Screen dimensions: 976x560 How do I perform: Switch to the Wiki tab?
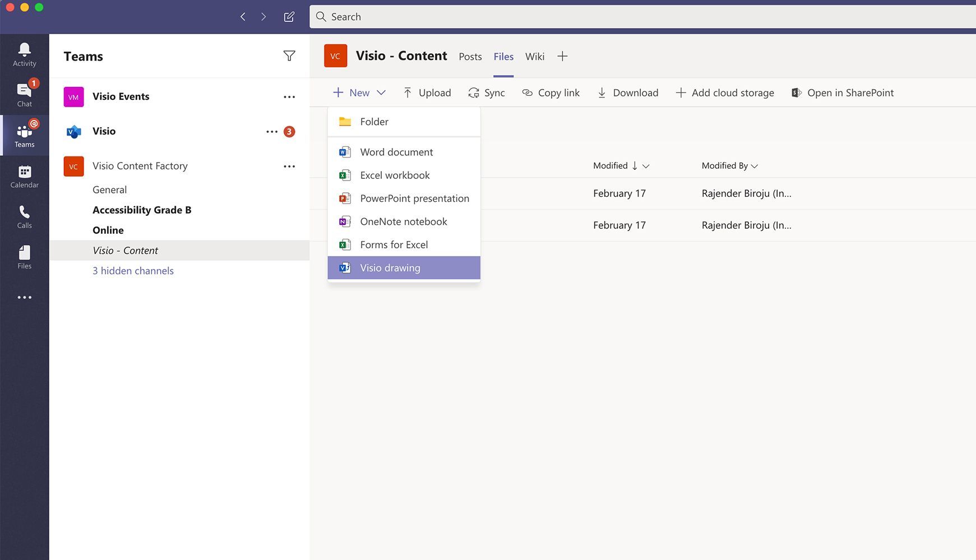pyautogui.click(x=534, y=56)
